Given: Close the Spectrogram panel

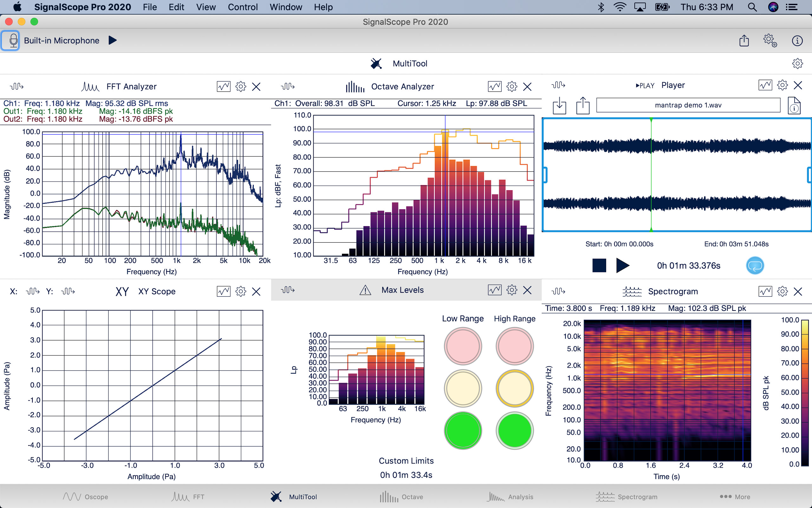Looking at the screenshot, I should (798, 291).
